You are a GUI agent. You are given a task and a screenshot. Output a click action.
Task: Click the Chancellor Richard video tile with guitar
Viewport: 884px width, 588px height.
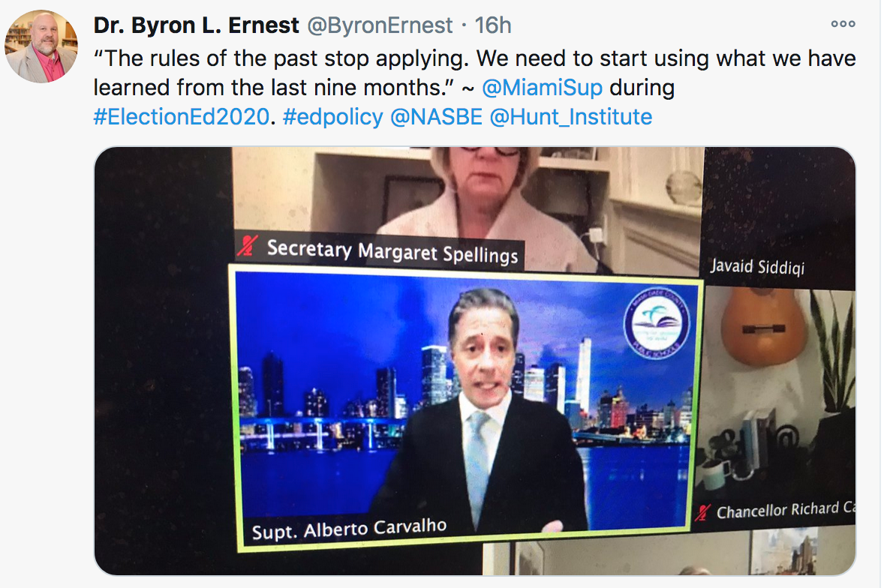point(778,408)
